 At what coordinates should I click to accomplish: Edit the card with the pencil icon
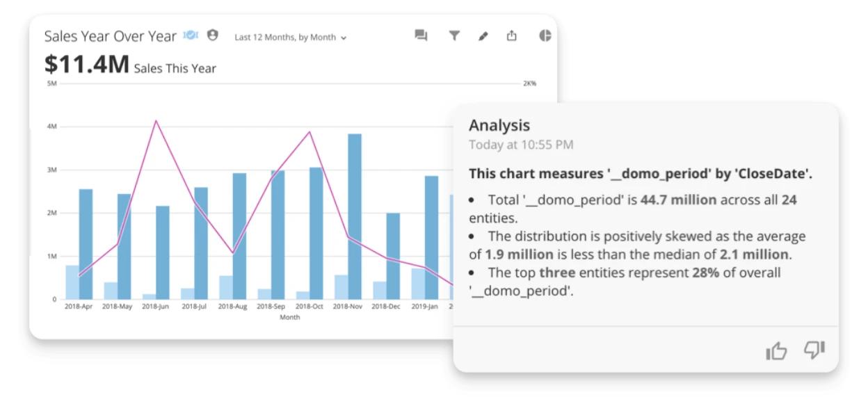click(x=483, y=35)
